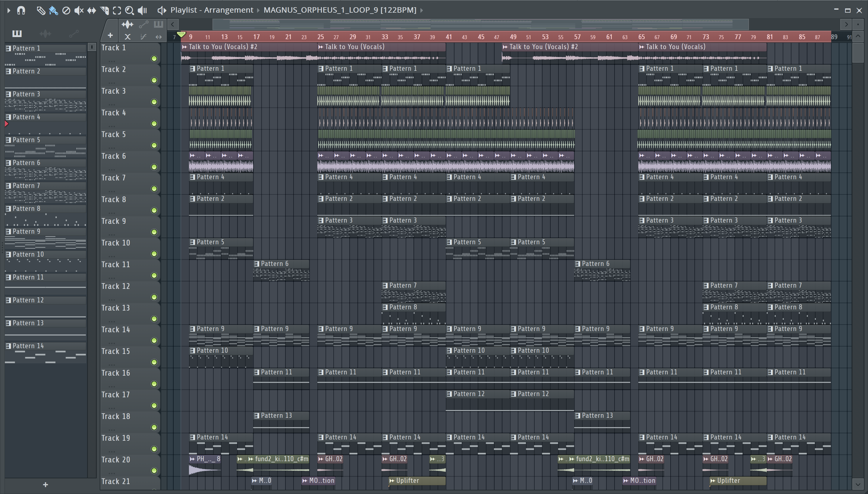Click the X icon beside the add-track plus
Viewport: 868px width, 494px height.
(127, 37)
